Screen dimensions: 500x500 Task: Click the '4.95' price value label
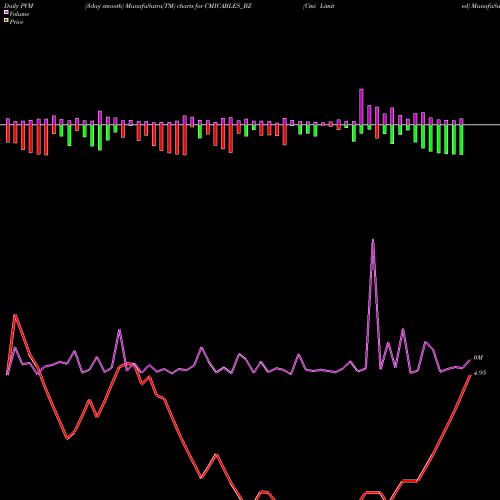coord(480,373)
